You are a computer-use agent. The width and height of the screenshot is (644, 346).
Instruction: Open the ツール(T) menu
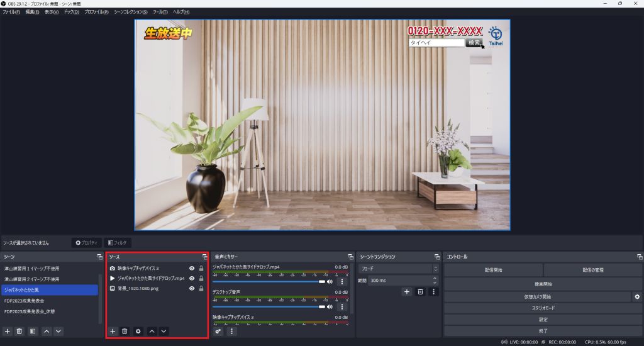[160, 12]
